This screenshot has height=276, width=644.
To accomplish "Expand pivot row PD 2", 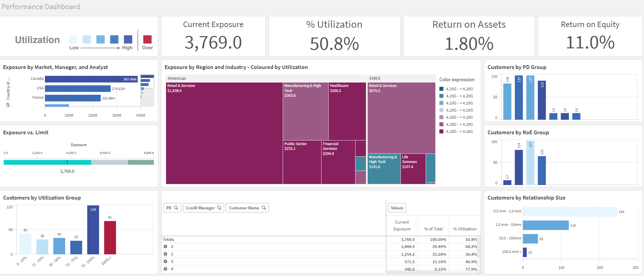I will [165, 247].
